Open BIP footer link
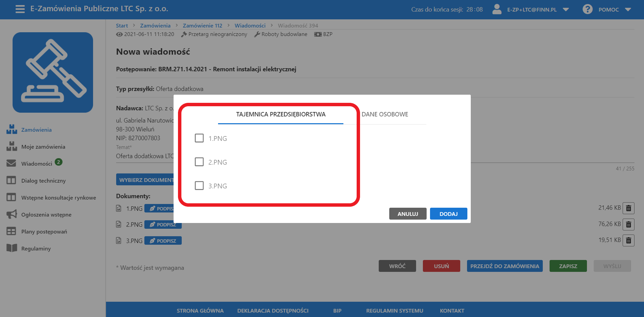644x317 pixels. [337, 311]
